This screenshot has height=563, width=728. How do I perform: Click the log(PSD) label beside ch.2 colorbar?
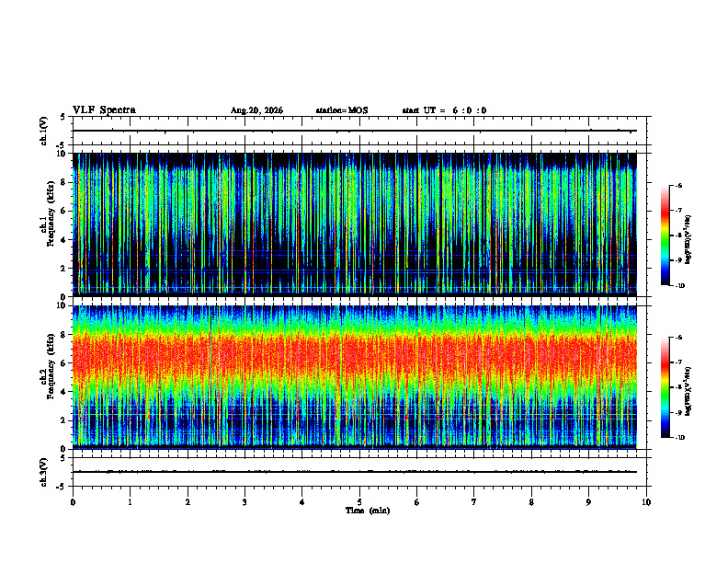(x=688, y=392)
